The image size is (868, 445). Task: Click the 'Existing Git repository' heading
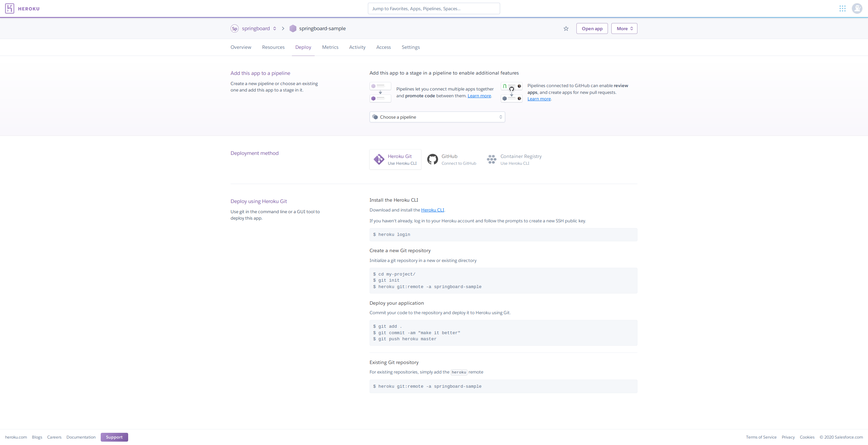(x=394, y=362)
